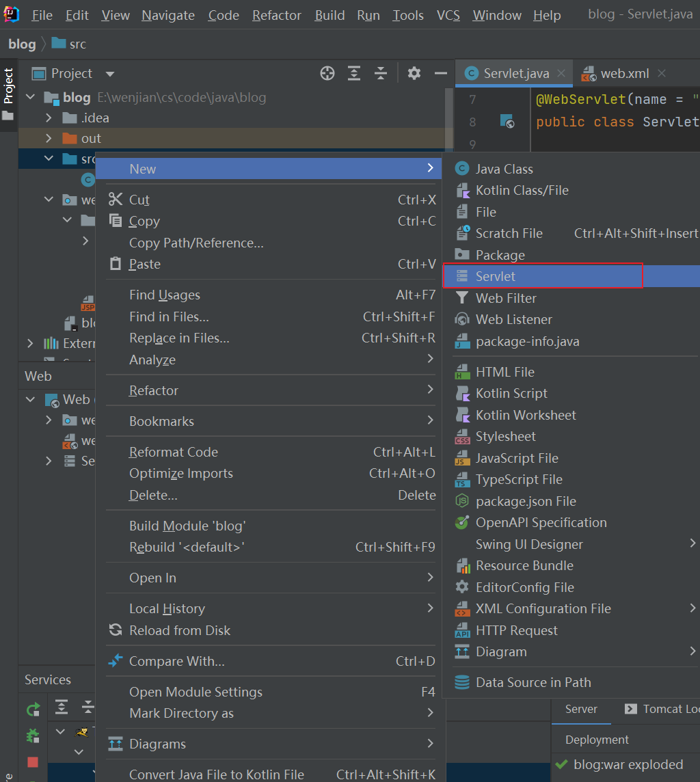This screenshot has height=782, width=700.
Task: Expand Swing UI Designer submenu
Action: [571, 544]
